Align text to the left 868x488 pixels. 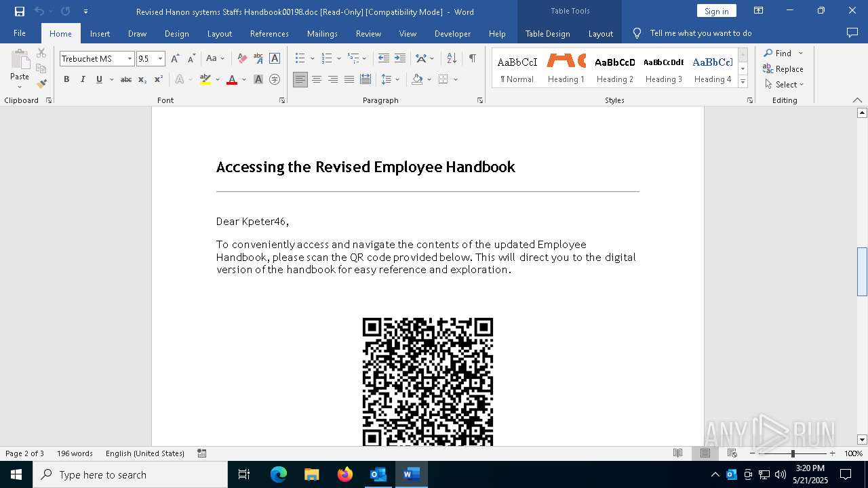(x=300, y=79)
